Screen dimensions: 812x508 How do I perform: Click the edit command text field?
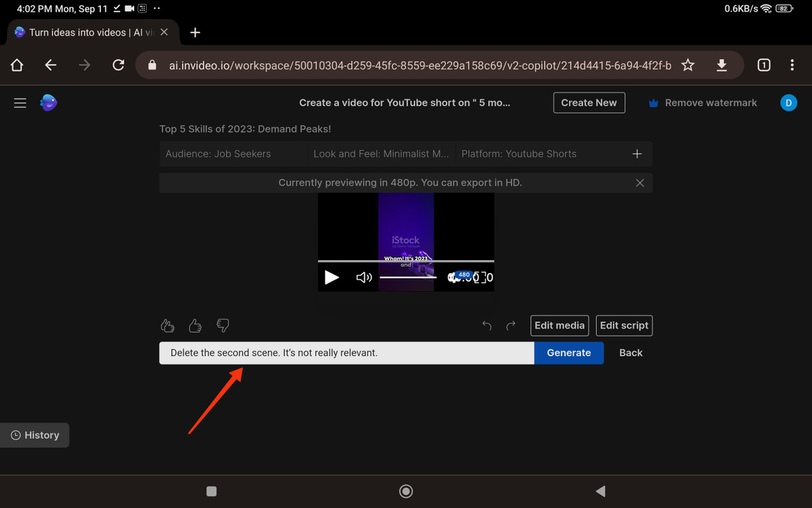click(346, 353)
